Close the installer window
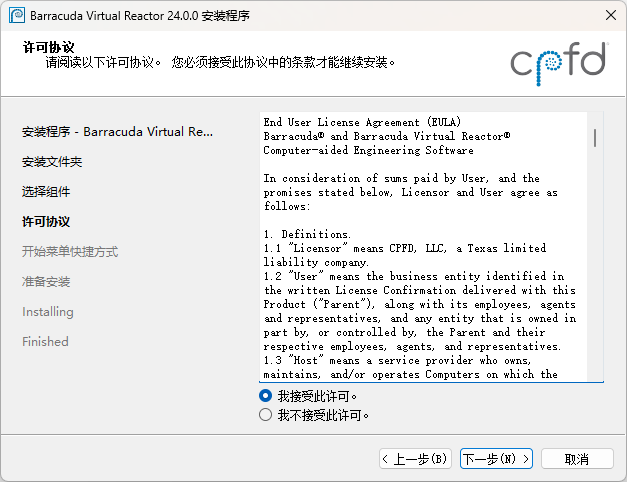The height and width of the screenshot is (482, 627). 609,16
